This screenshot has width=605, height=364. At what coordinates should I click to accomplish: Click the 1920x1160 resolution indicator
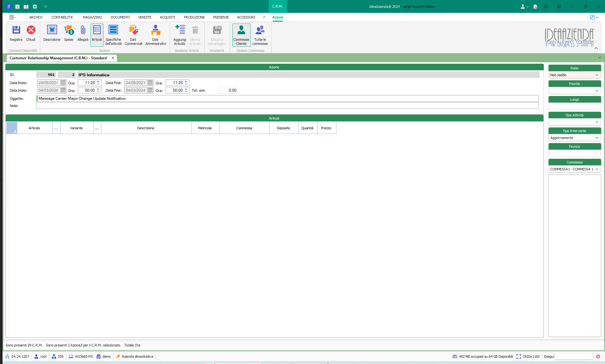[x=528, y=356]
